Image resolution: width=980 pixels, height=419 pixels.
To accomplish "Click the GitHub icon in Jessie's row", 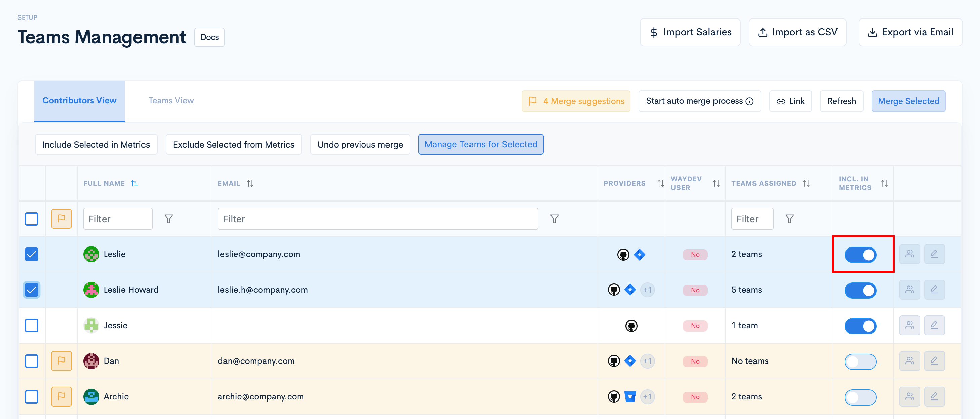I will (631, 326).
